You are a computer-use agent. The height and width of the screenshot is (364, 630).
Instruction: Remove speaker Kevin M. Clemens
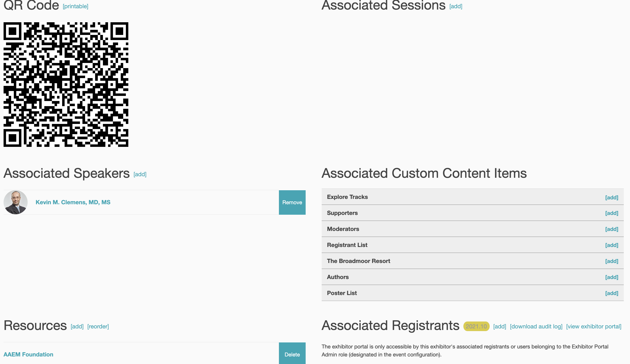click(292, 202)
